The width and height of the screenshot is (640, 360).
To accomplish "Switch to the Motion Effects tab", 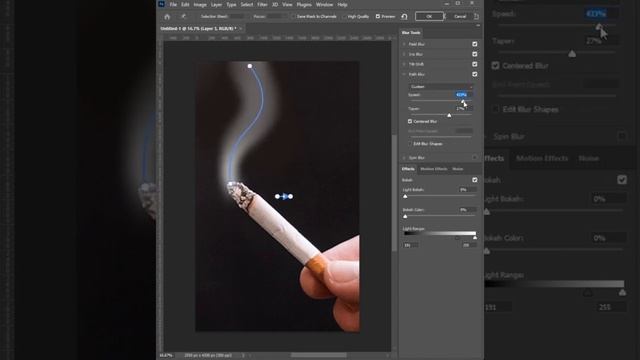I will click(433, 169).
